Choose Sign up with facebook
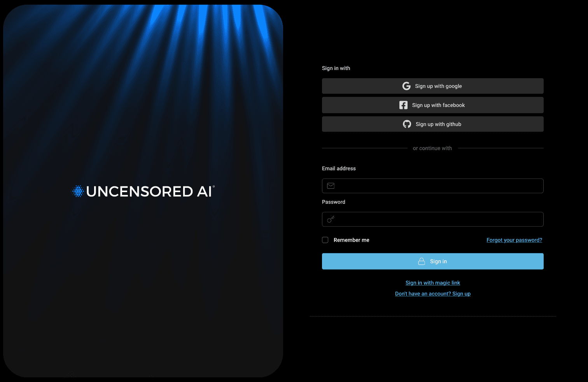This screenshot has height=382, width=588. (x=433, y=105)
